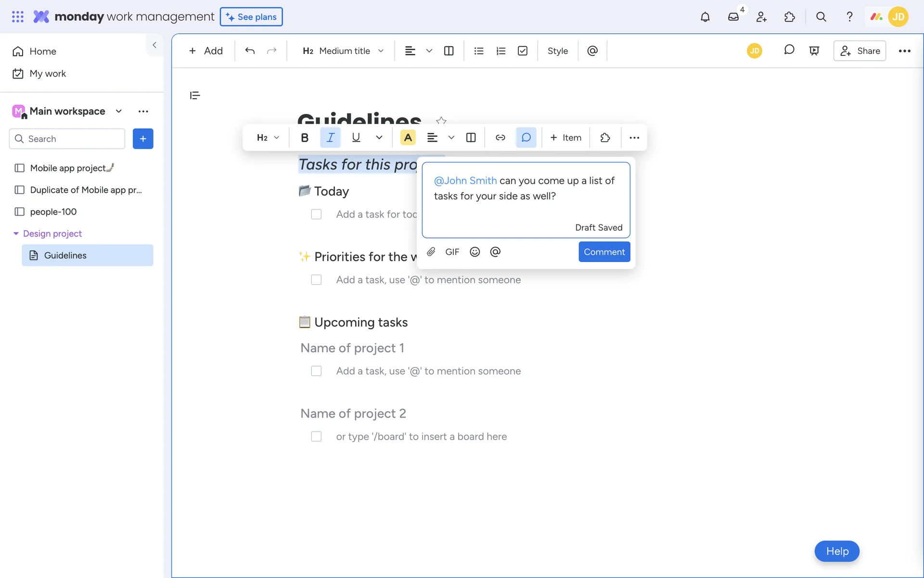This screenshot has width=924, height=578.
Task: Toggle italic formatting in floating toolbar
Action: 330,138
